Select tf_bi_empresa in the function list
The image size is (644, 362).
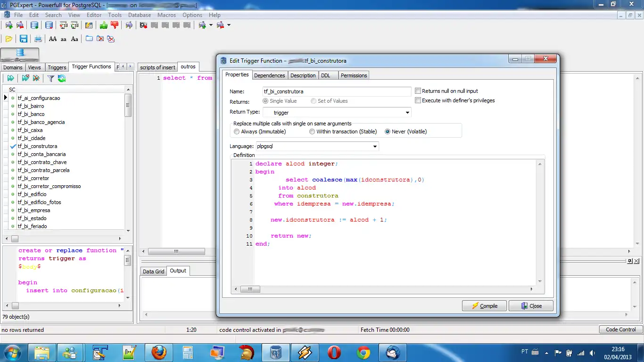point(34,210)
